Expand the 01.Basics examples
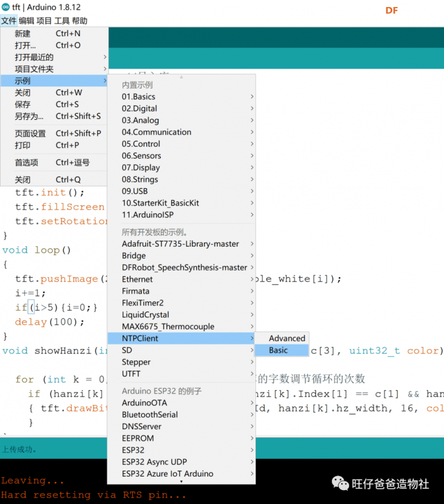Screen dimensions: 444x504 [181, 96]
